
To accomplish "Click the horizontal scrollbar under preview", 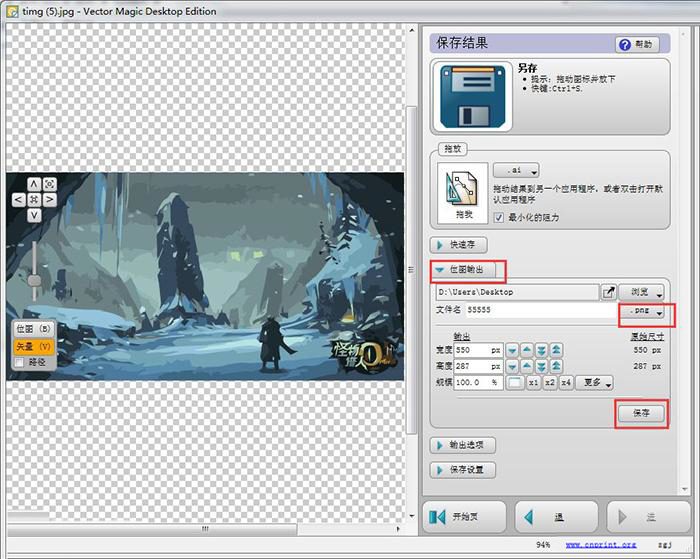I will [x=152, y=529].
